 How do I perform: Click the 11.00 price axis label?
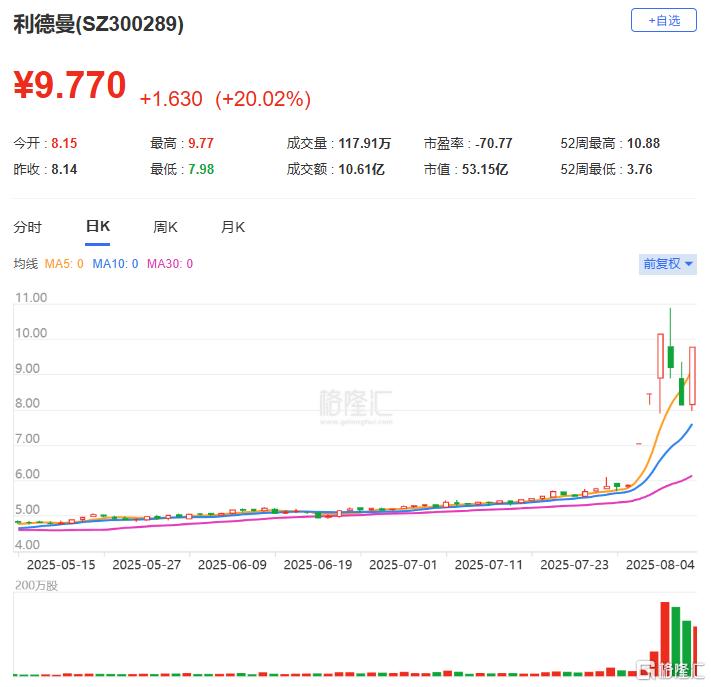point(31,298)
